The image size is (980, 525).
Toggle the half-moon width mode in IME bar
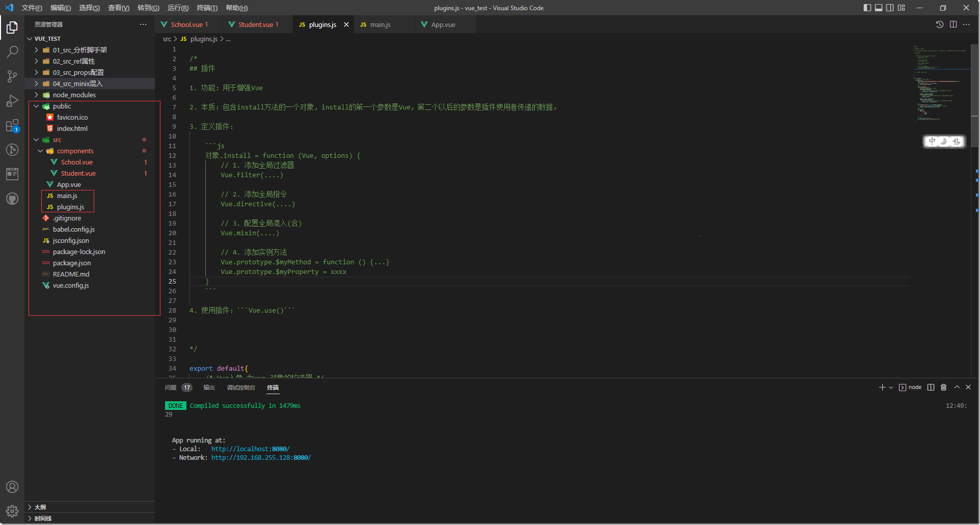(x=944, y=142)
